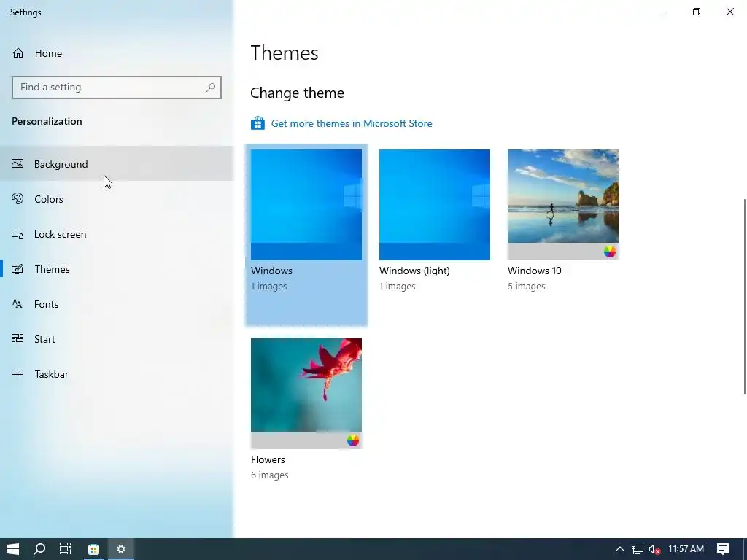
Task: Click the Microsoft Store bag icon beside link
Action: (x=258, y=123)
